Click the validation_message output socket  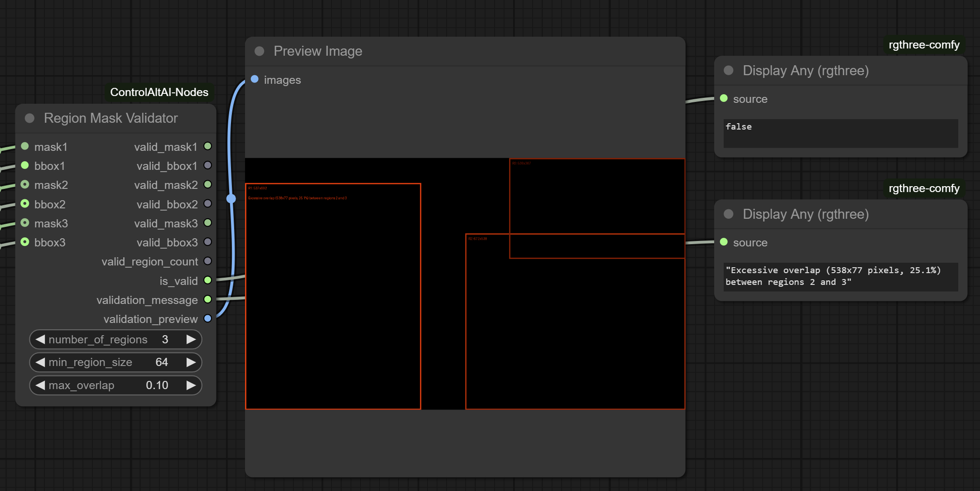(x=208, y=299)
